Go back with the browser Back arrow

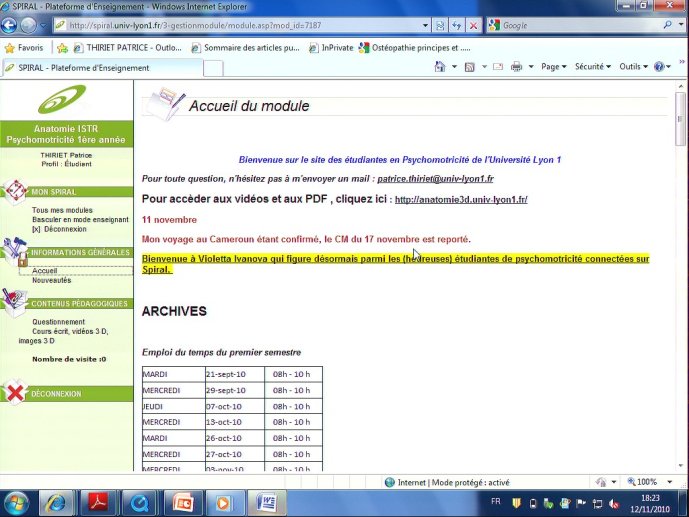click(x=9, y=25)
